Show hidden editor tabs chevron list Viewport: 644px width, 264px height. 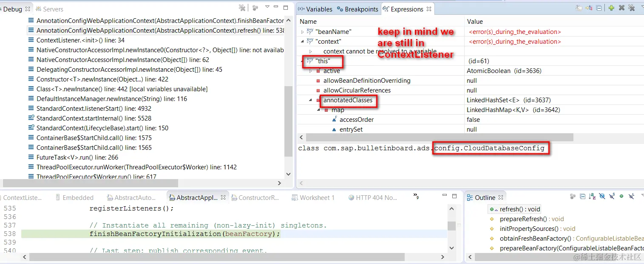(x=416, y=197)
